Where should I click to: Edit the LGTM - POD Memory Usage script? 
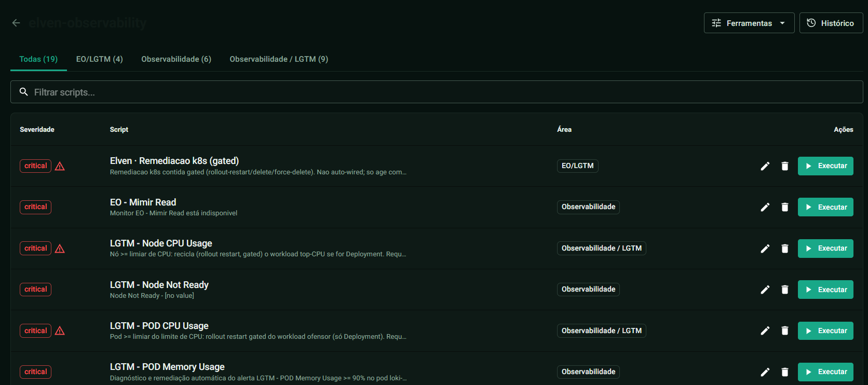click(765, 372)
